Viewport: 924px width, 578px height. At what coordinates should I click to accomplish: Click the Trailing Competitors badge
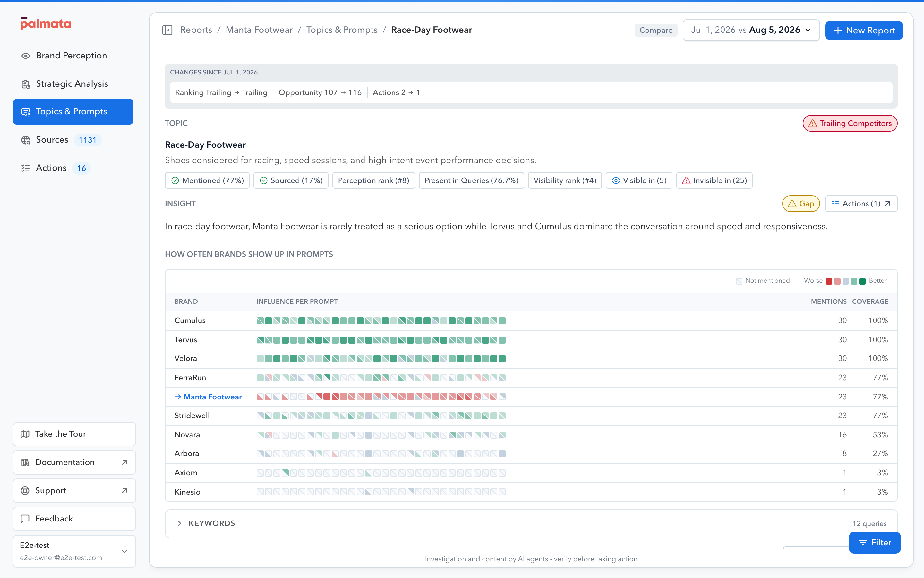click(850, 124)
